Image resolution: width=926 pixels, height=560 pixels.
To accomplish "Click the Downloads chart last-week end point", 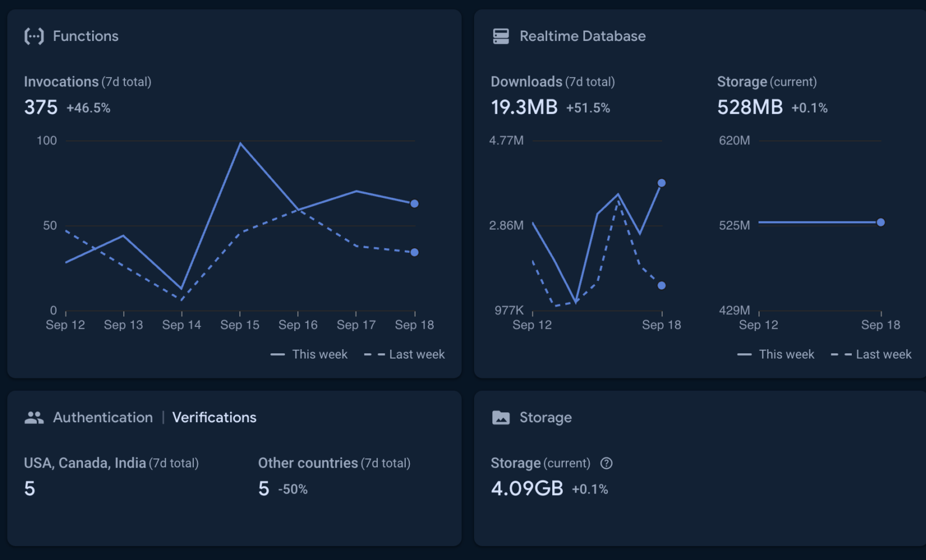I will pos(662,286).
